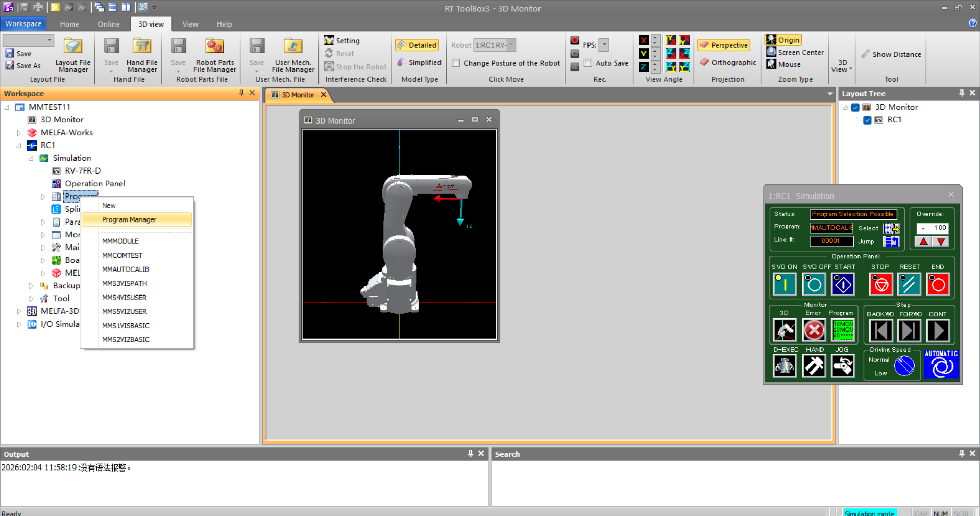Open the 3D monitor from the Simulation panel
This screenshot has height=516, width=980.
tap(785, 330)
